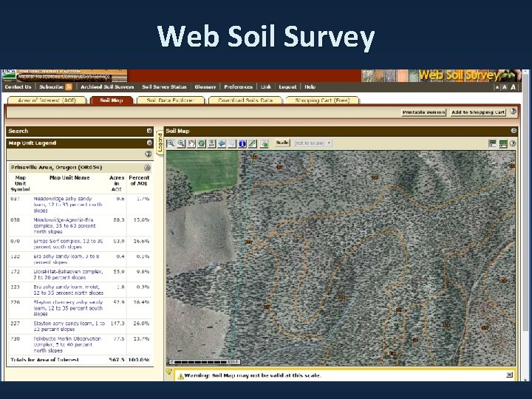Click the Logout link
The width and height of the screenshot is (532, 399).
[287, 87]
